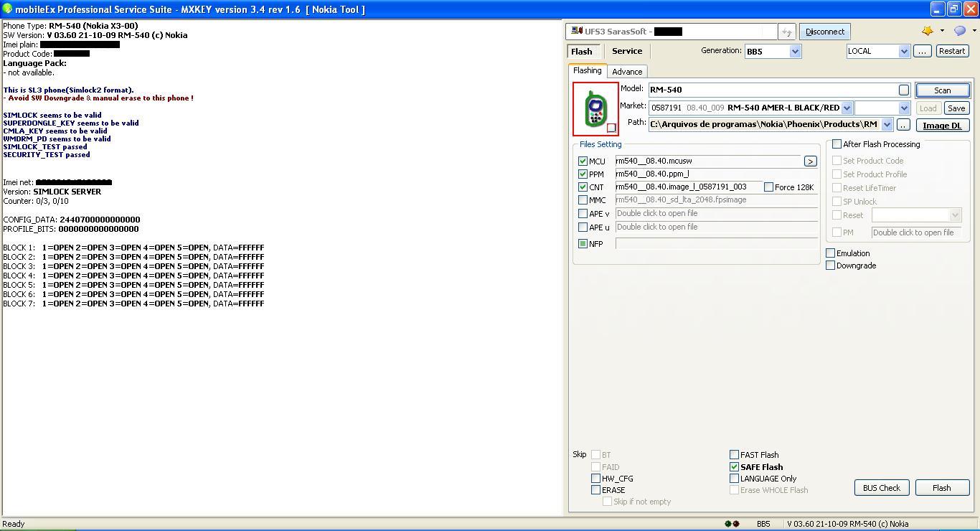Click log line 'Version: SIMLOCK SERVER'
The height and width of the screenshot is (531, 980).
pos(52,192)
